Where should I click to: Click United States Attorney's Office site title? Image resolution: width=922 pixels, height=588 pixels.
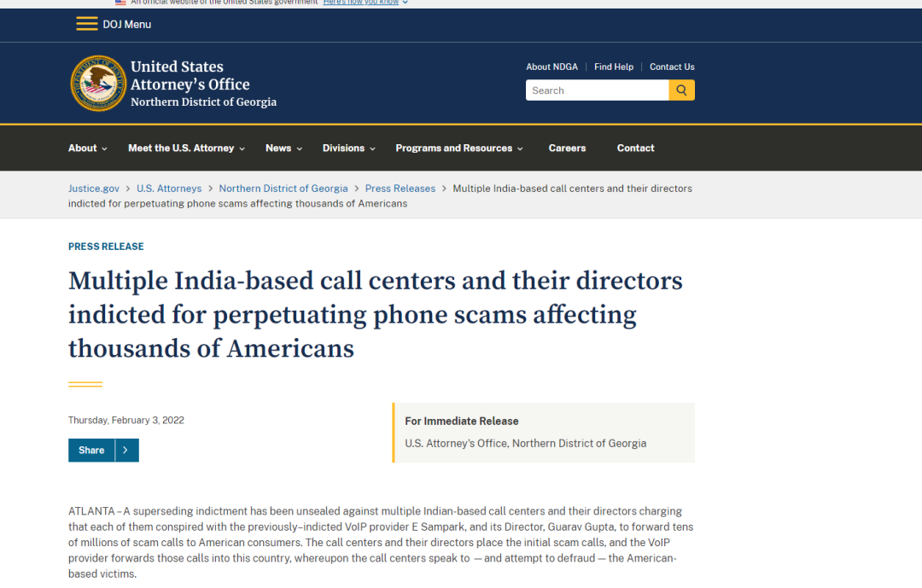point(190,75)
